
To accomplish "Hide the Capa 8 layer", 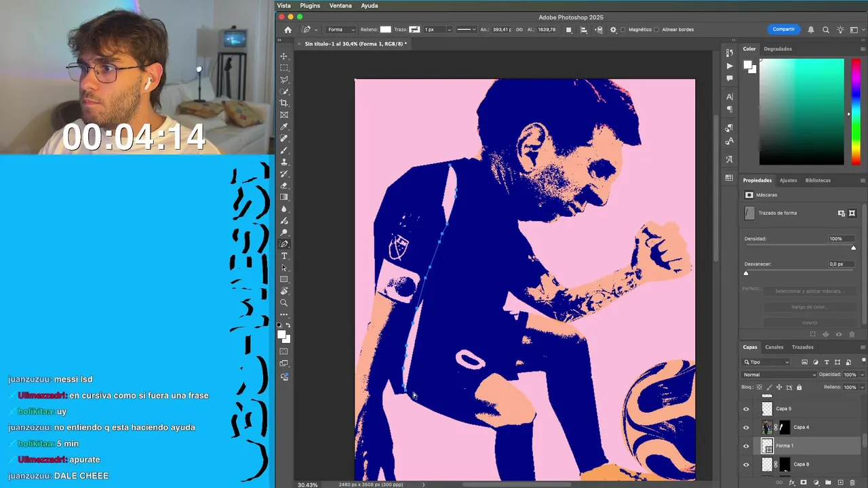I will [x=746, y=464].
